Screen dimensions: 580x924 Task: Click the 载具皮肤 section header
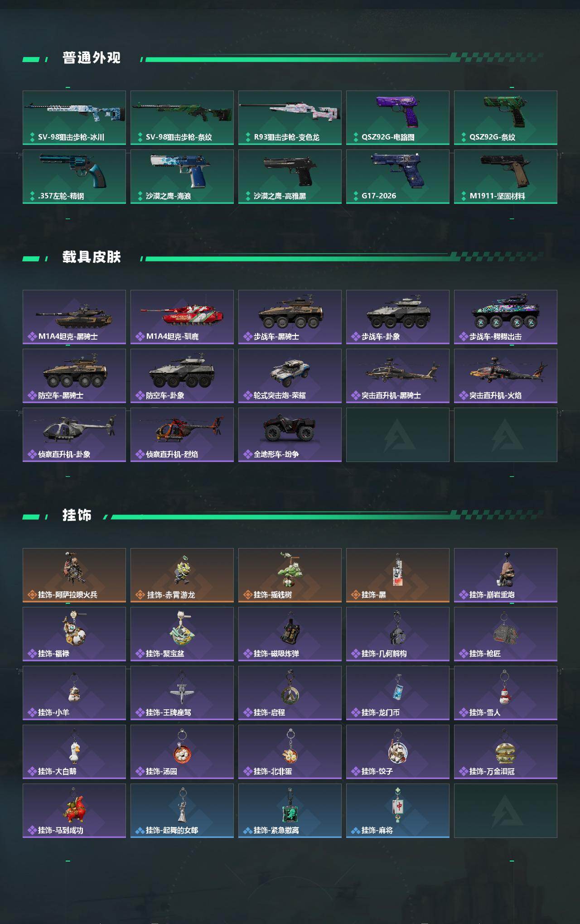[92, 257]
